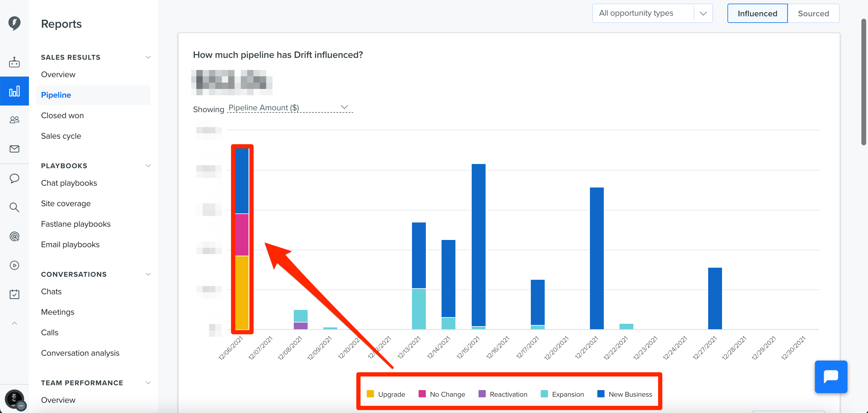Open the Closed won report
868x413 pixels.
62,115
